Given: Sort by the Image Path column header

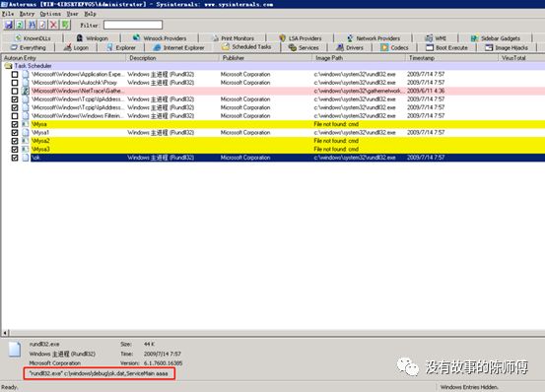Looking at the screenshot, I should point(359,58).
